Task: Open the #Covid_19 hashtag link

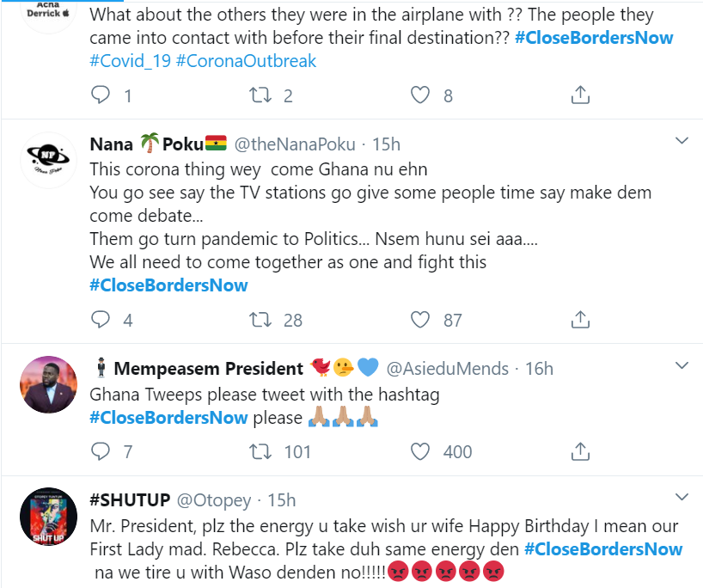Action: pos(130,61)
